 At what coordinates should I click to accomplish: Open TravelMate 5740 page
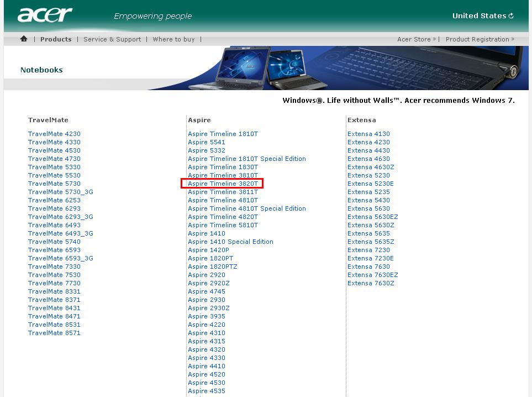point(54,242)
